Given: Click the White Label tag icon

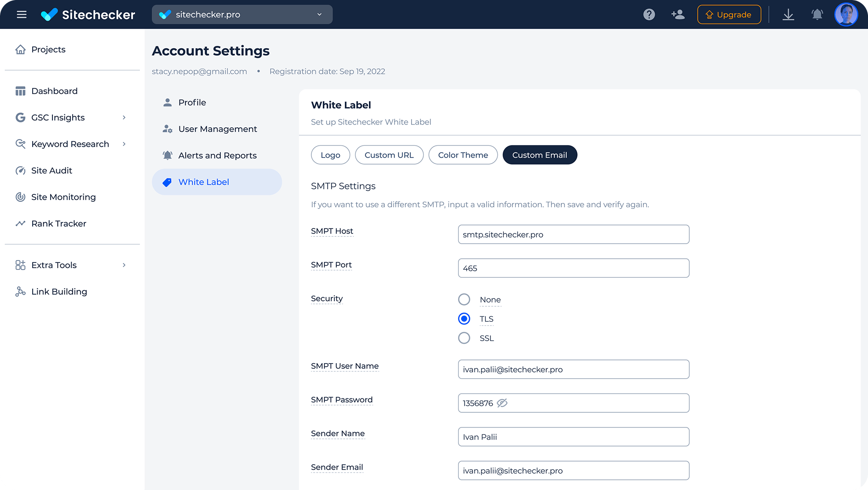Looking at the screenshot, I should (167, 182).
